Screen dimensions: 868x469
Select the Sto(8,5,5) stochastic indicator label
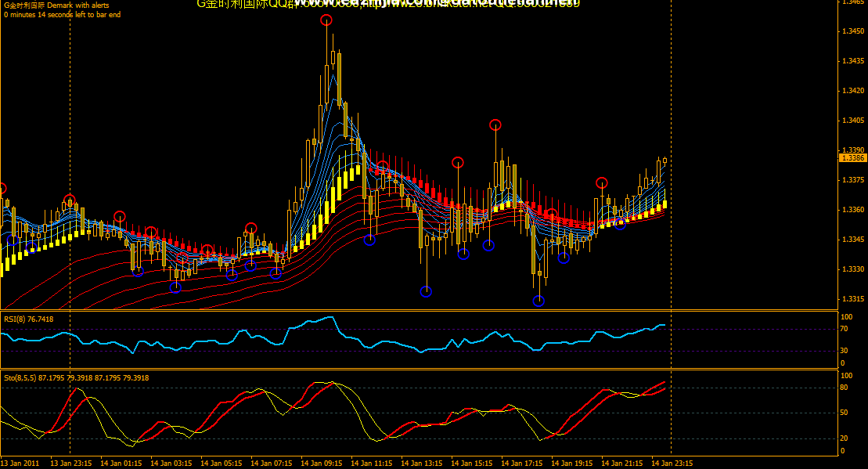pos(76,377)
